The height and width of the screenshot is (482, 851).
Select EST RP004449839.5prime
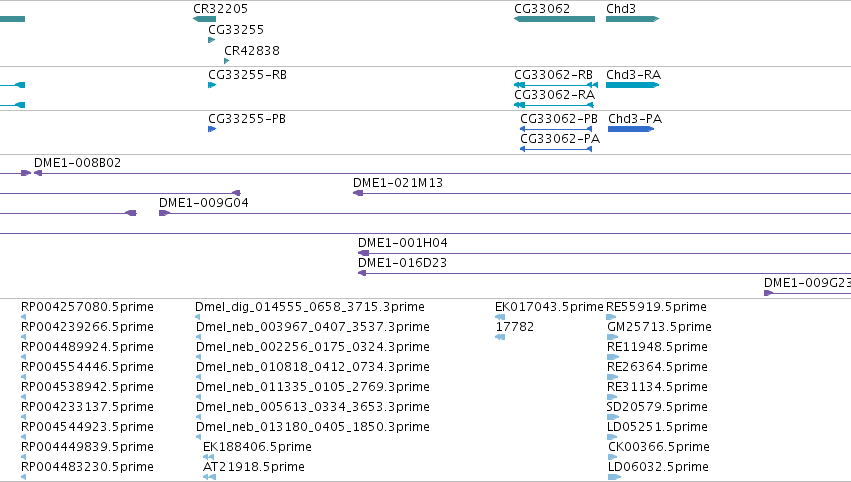[x=87, y=447]
